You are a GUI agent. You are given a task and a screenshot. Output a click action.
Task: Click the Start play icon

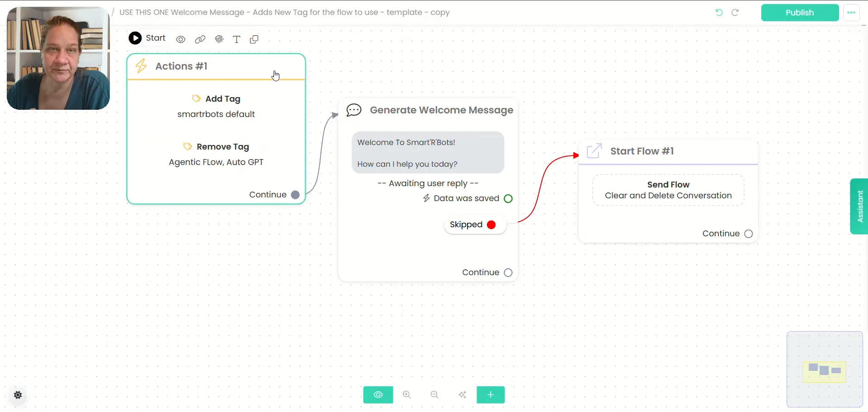click(x=135, y=38)
